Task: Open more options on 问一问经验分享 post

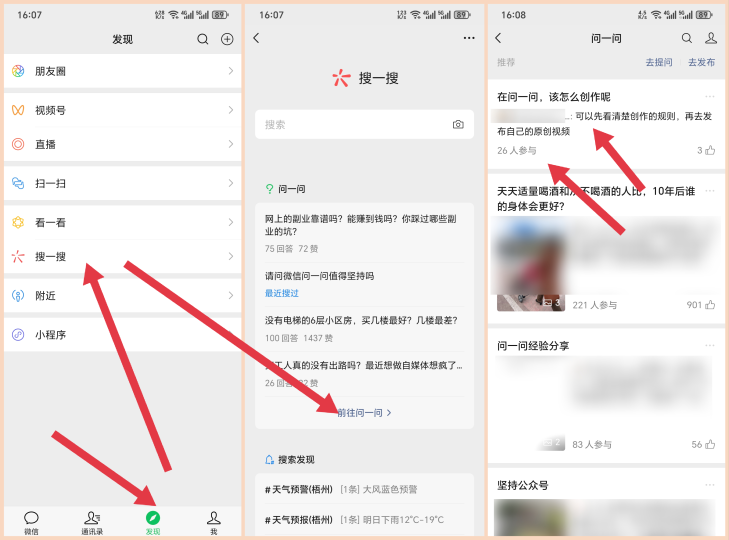Action: (709, 345)
